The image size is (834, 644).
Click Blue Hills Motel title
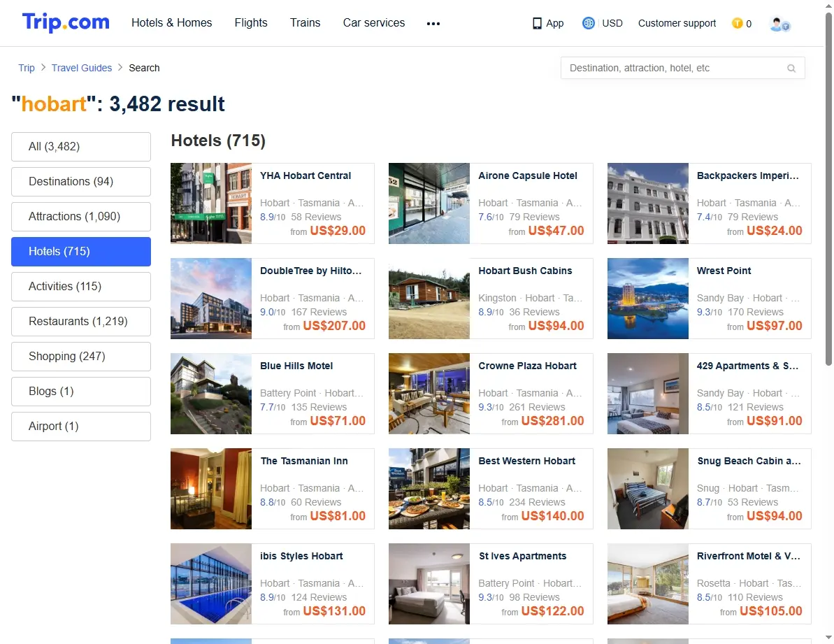[296, 366]
